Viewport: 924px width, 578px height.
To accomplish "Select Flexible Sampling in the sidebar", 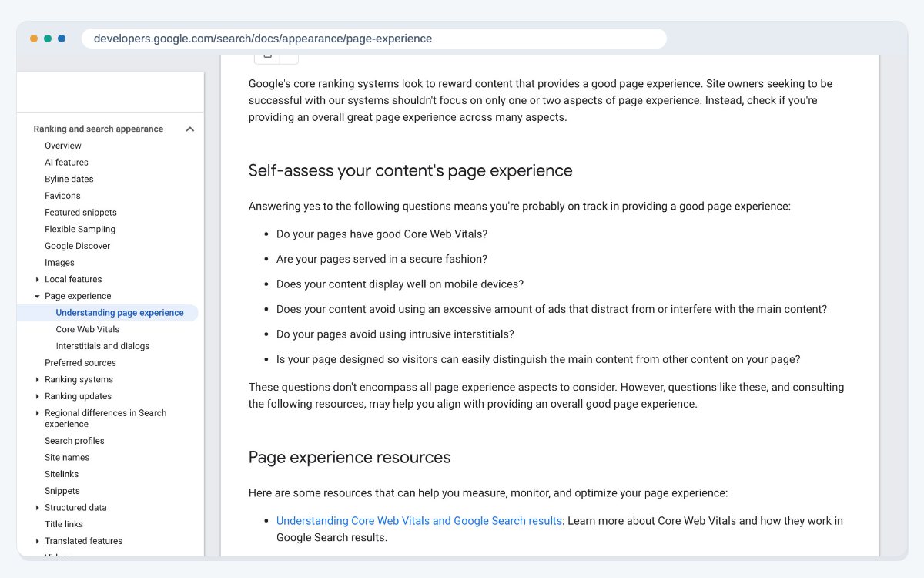I will (80, 229).
